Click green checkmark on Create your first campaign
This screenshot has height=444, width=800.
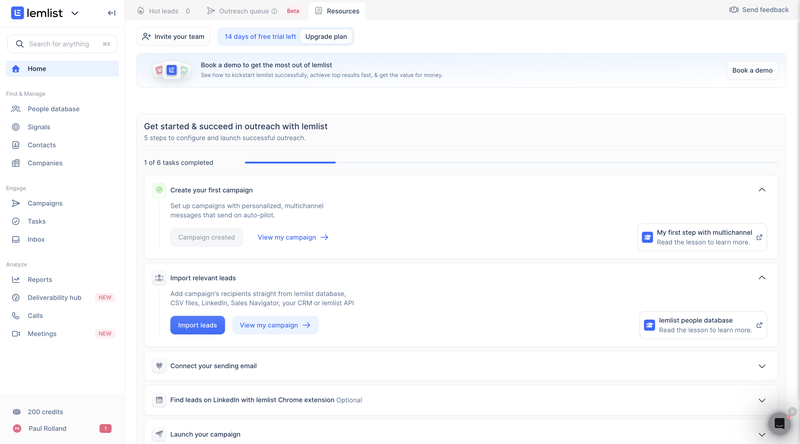coord(159,190)
